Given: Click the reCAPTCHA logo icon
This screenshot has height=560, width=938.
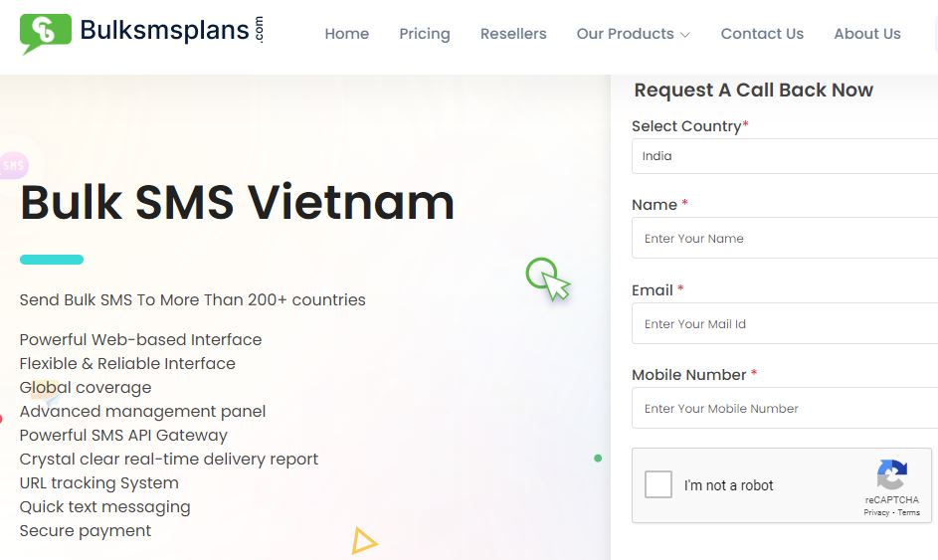Looking at the screenshot, I should click(x=892, y=474).
